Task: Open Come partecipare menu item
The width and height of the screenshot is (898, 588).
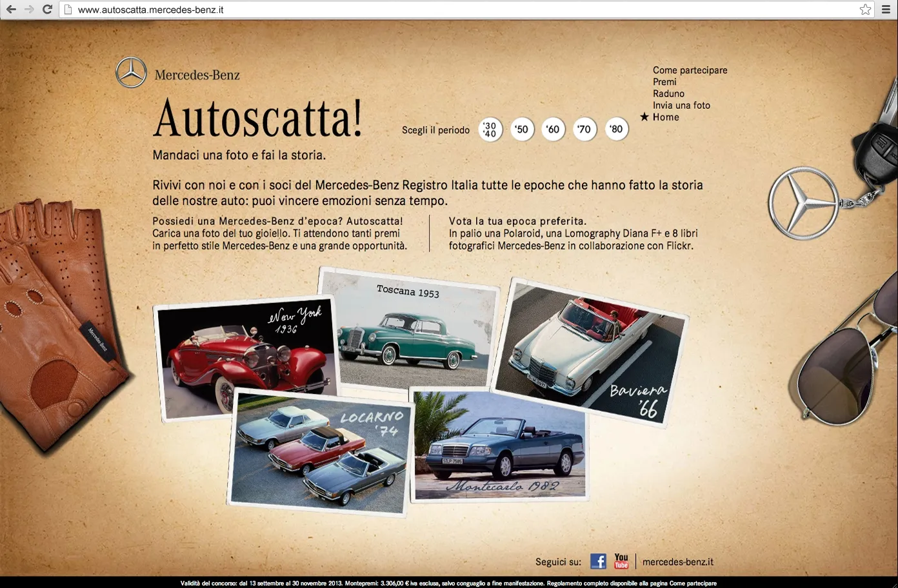Action: pos(690,70)
